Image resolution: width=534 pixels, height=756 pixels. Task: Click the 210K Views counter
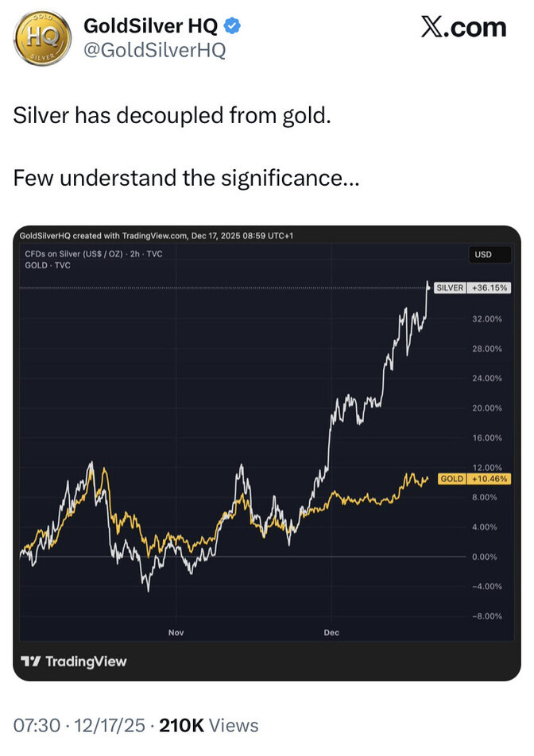[209, 725]
